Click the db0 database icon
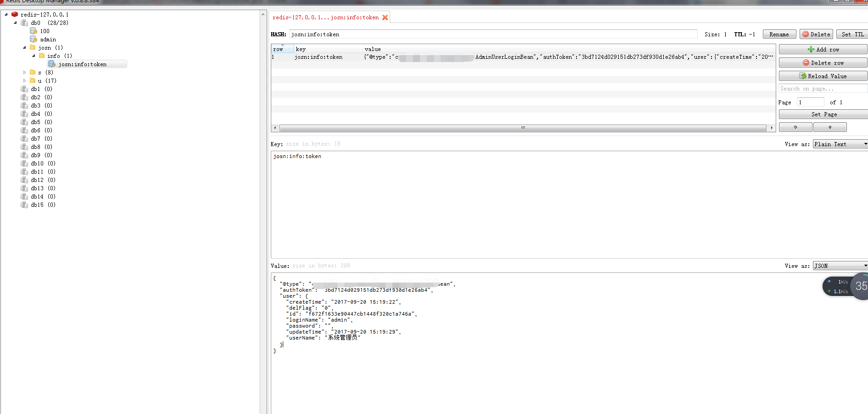This screenshot has width=868, height=414. [x=24, y=23]
